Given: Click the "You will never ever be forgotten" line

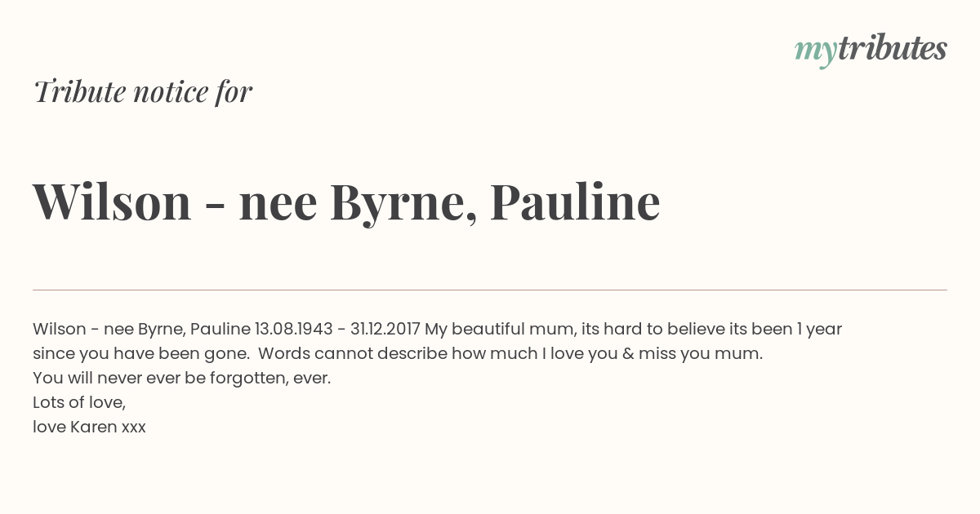Looking at the screenshot, I should (x=181, y=379).
